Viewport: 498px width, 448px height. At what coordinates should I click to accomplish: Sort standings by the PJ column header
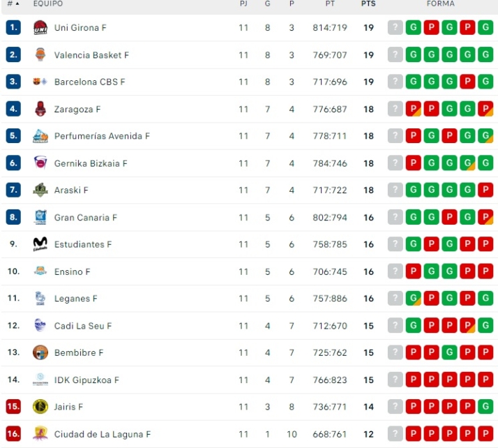click(243, 4)
